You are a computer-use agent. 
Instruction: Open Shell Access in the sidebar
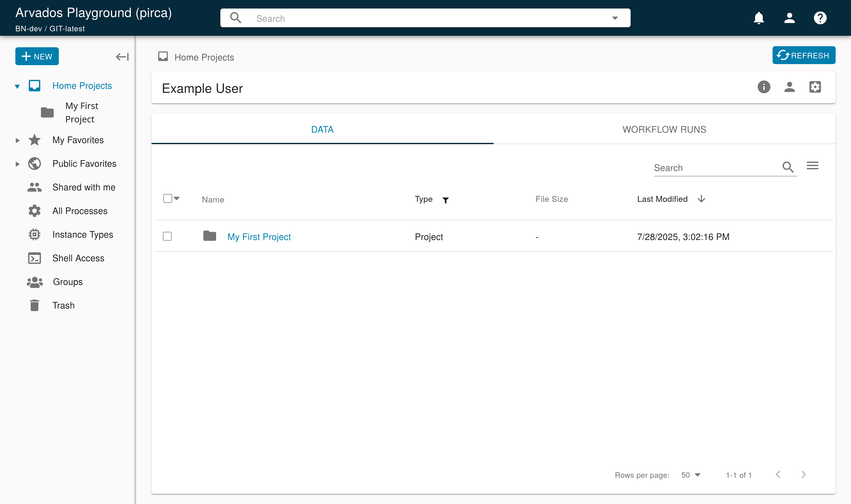pos(78,258)
